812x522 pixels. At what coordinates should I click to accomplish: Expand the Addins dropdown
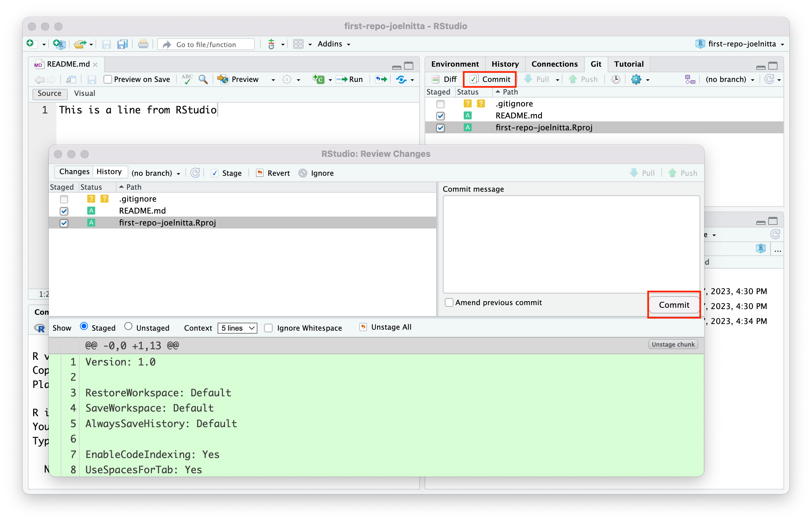point(334,44)
